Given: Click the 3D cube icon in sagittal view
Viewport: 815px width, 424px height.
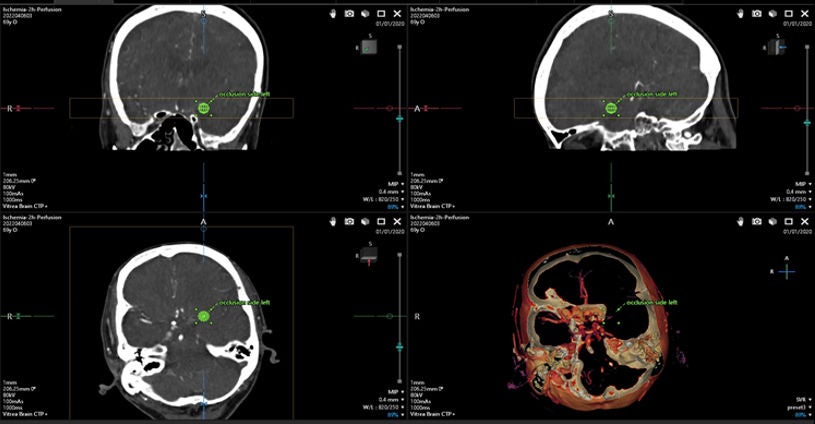Looking at the screenshot, I should point(773,13).
